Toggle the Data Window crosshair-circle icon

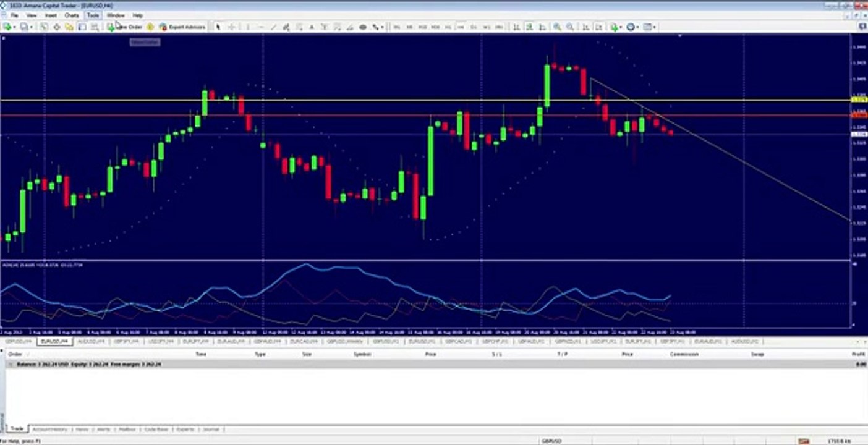coord(57,27)
